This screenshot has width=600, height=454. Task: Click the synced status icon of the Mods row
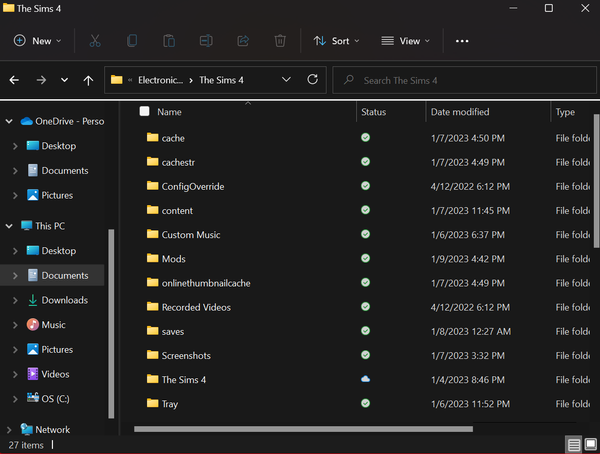pyautogui.click(x=365, y=258)
